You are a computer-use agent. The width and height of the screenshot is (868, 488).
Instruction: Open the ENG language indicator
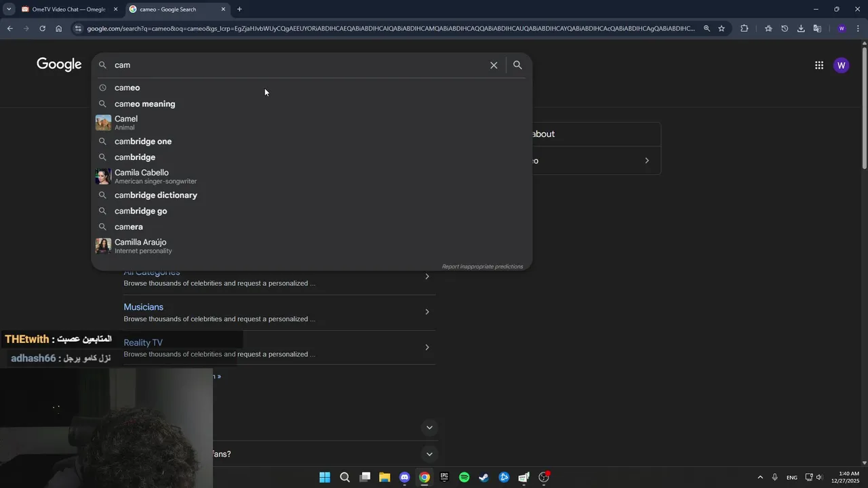pyautogui.click(x=791, y=478)
